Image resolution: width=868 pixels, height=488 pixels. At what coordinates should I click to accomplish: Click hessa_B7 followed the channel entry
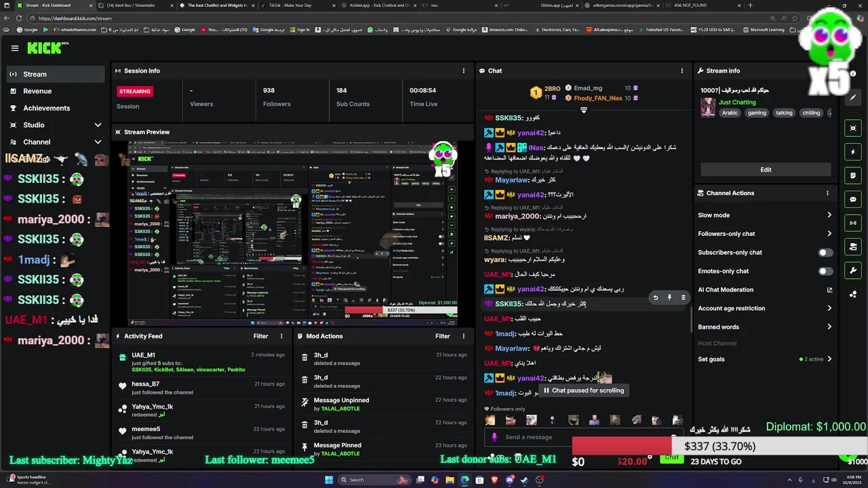click(201, 388)
